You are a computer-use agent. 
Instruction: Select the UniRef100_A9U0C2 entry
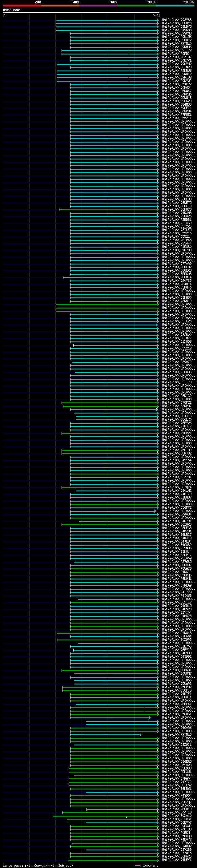point(177,40)
